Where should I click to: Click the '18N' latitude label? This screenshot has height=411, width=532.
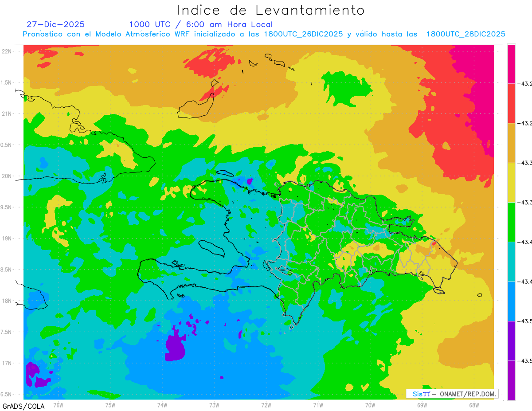point(8,301)
